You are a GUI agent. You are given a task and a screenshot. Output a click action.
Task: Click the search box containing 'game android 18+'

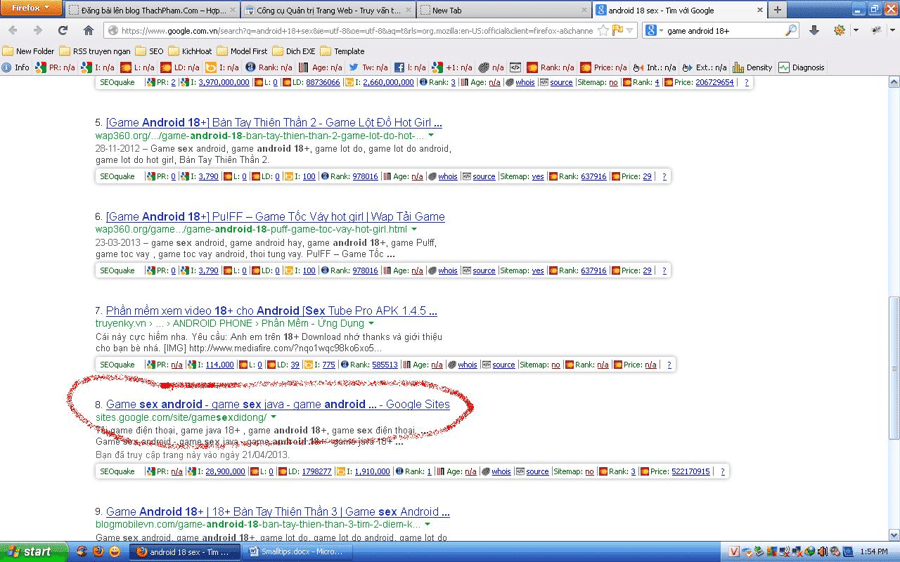pyautogui.click(x=723, y=31)
